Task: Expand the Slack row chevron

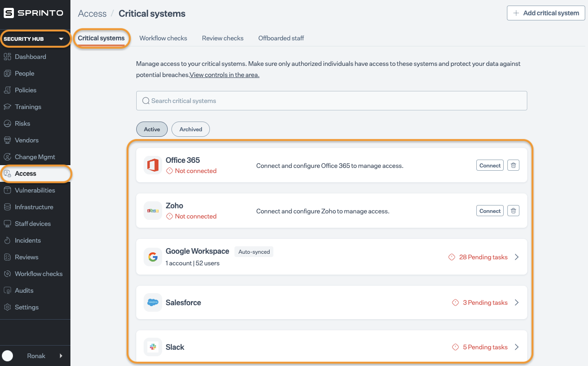Action: 517,347
